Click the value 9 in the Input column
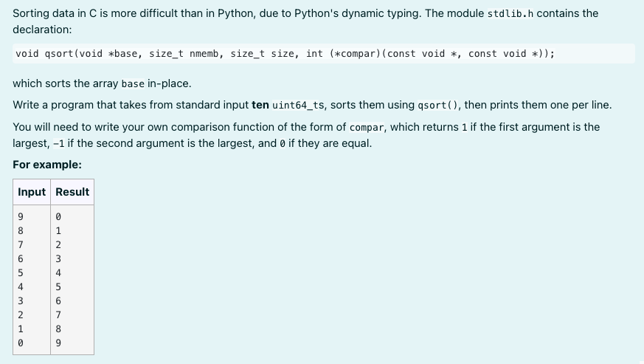Viewport: 644px width, 364px height. tap(21, 217)
